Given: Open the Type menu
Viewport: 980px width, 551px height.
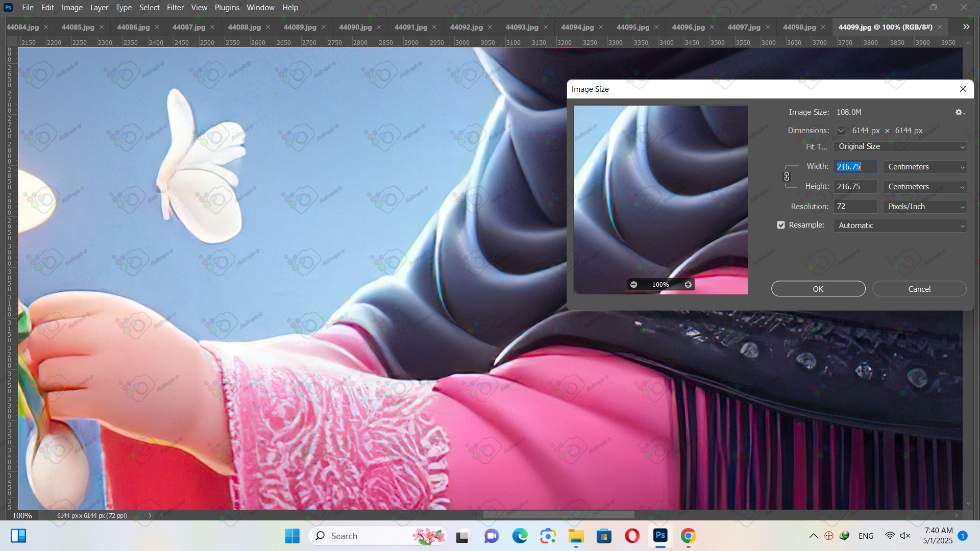Looking at the screenshot, I should (x=124, y=8).
